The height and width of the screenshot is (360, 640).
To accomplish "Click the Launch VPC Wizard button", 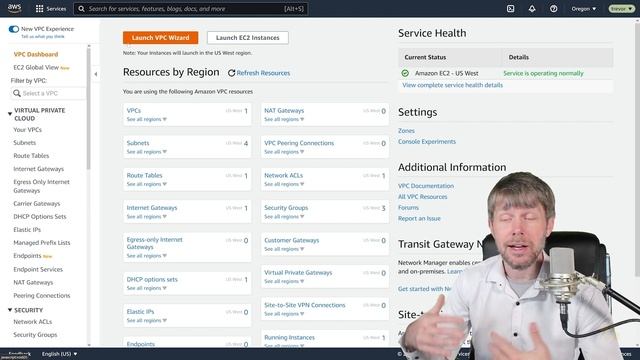I will [x=160, y=38].
